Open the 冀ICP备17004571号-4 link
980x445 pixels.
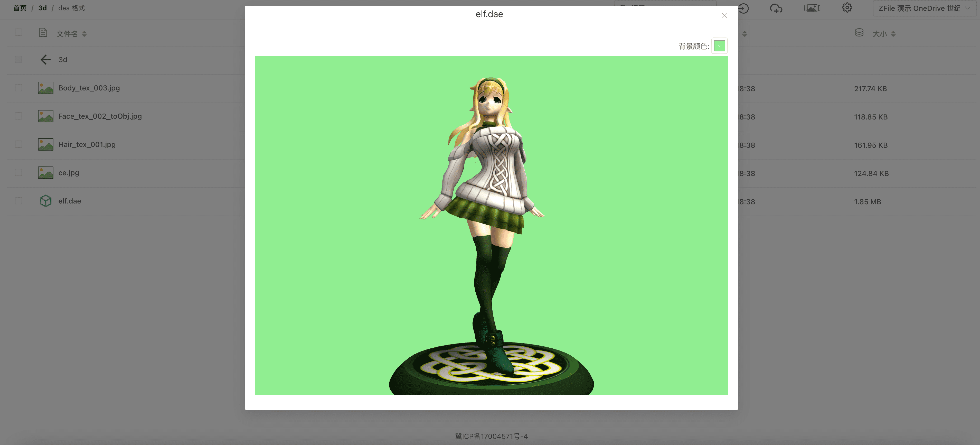[x=490, y=436]
